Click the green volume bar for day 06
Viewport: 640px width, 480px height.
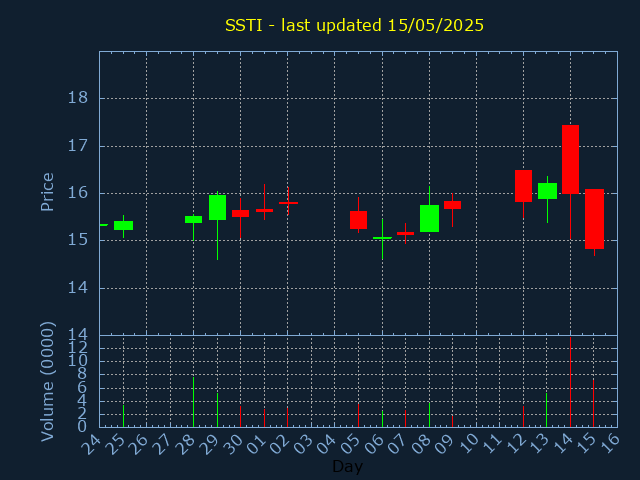[x=382, y=419]
